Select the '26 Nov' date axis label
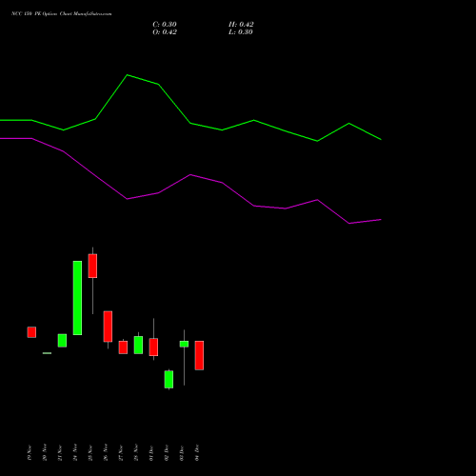The height and width of the screenshot is (476, 476). [x=106, y=453]
